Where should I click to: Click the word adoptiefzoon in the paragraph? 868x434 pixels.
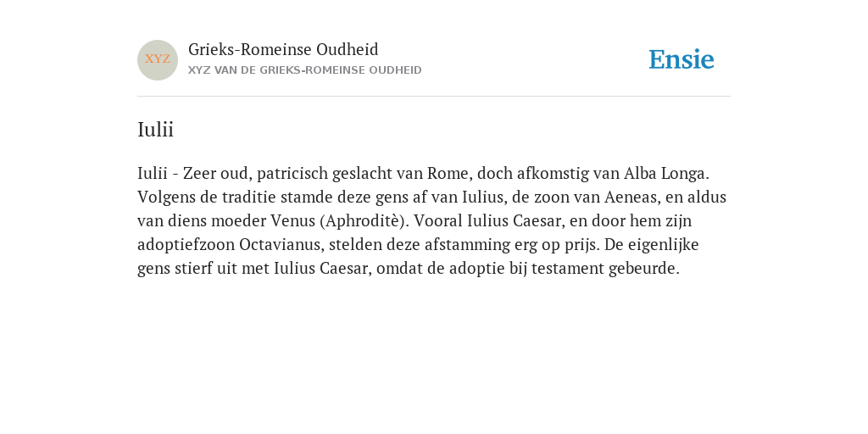186,245
